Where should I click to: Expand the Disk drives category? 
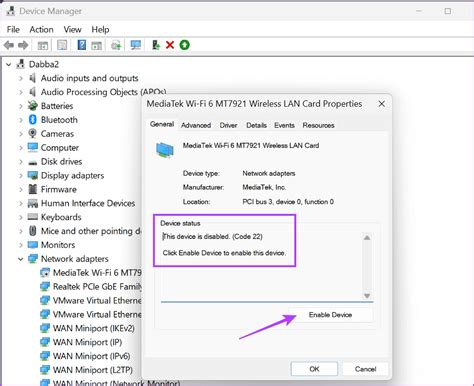(x=21, y=162)
